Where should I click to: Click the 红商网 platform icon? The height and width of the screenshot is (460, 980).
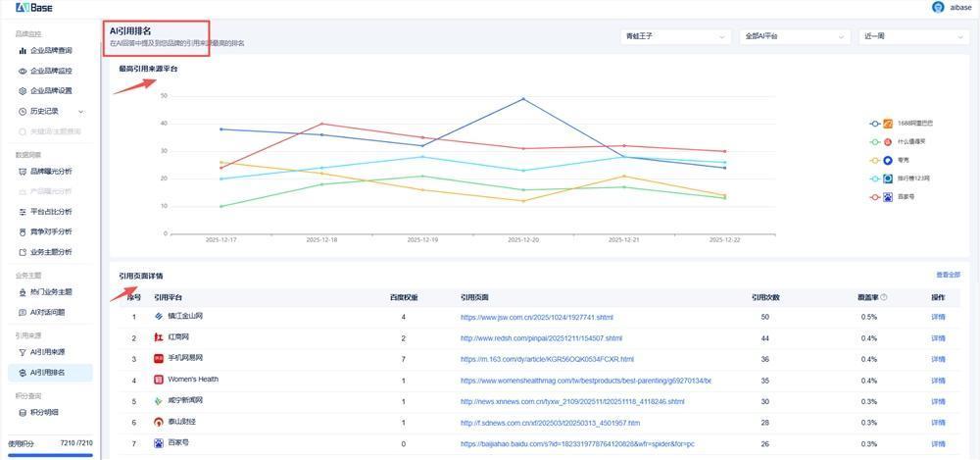(159, 337)
